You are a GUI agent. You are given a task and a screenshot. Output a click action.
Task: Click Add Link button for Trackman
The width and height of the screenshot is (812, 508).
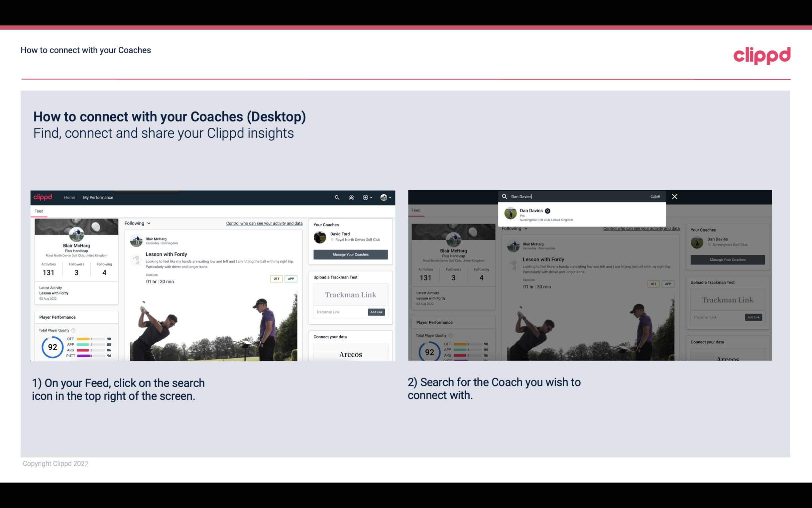377,311
